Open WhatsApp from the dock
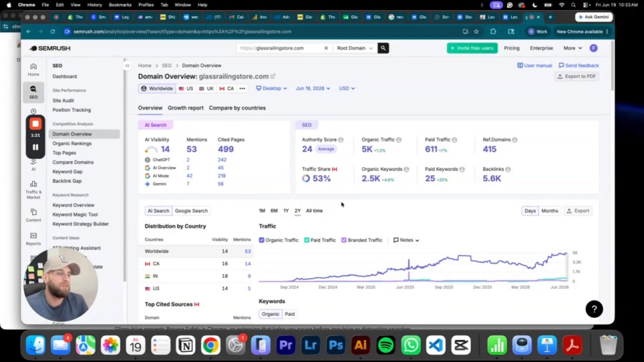The width and height of the screenshot is (644, 362). (411, 345)
